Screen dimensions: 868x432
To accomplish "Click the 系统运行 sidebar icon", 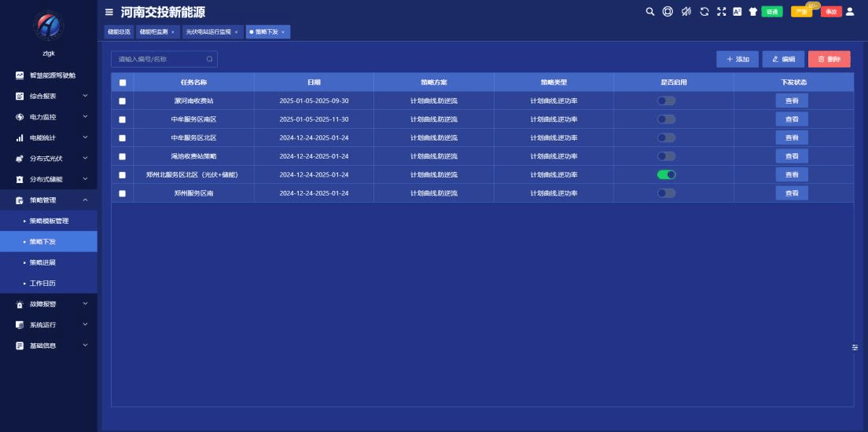I will [x=20, y=324].
